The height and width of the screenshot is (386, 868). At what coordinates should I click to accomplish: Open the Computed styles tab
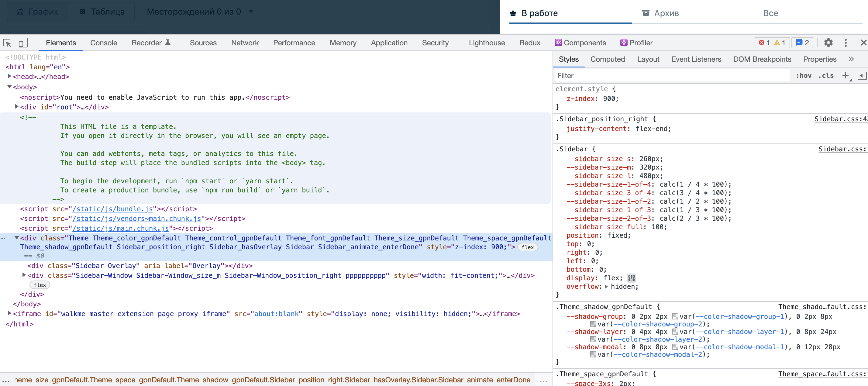(x=607, y=59)
